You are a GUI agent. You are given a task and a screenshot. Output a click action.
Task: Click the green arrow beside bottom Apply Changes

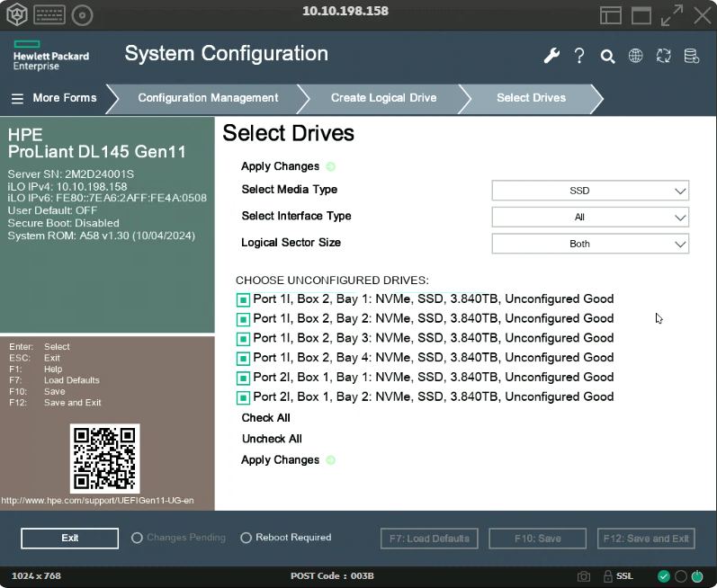(330, 460)
